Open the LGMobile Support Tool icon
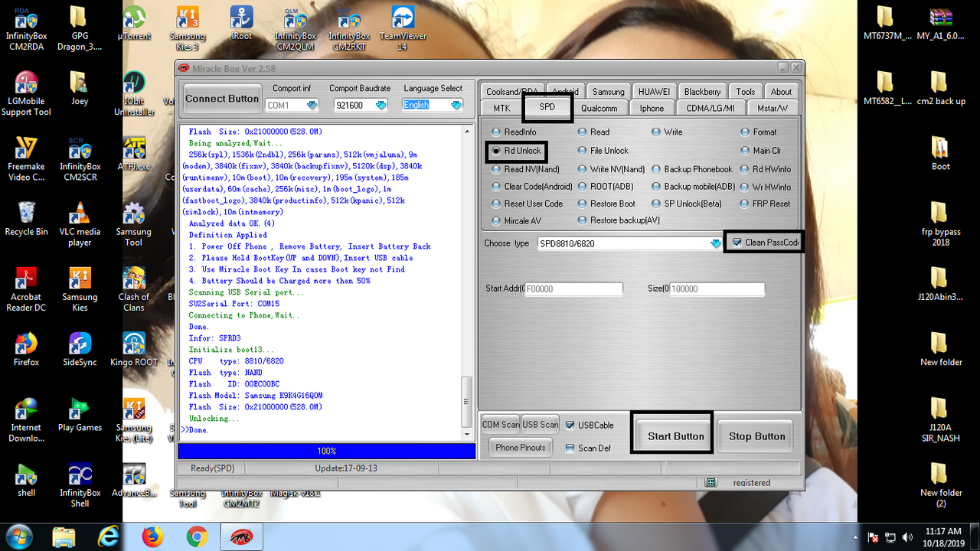This screenshot has width=980, height=551. 26,94
